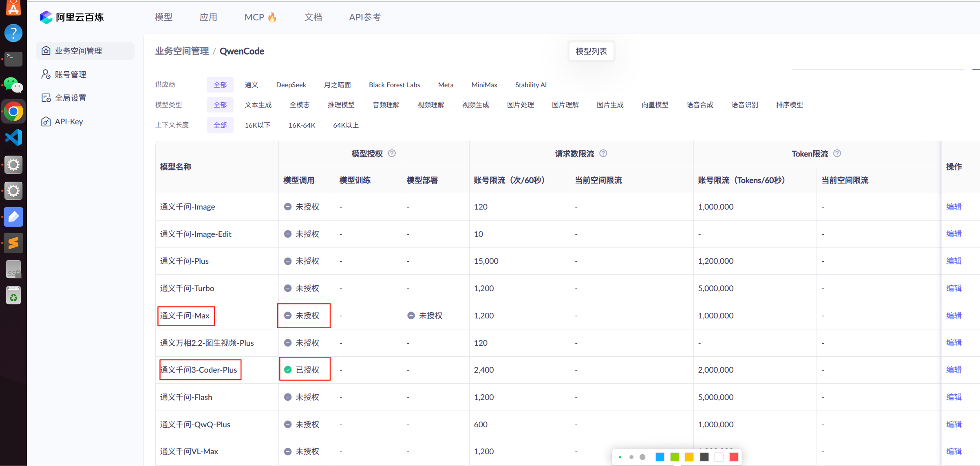Click 编辑 for 通义千问-Plus
The width and height of the screenshot is (980, 466).
tap(954, 261)
